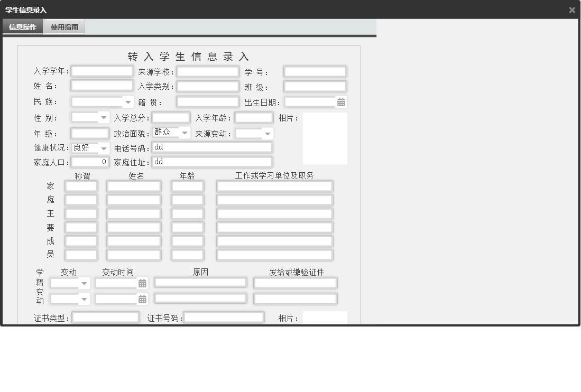
Task: Expand the 性别 dropdown
Action: coord(104,118)
